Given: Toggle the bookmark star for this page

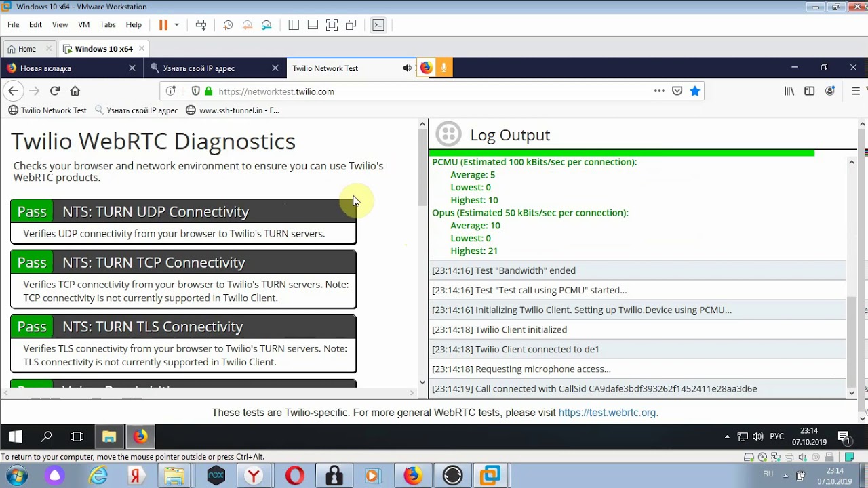Looking at the screenshot, I should pos(695,91).
